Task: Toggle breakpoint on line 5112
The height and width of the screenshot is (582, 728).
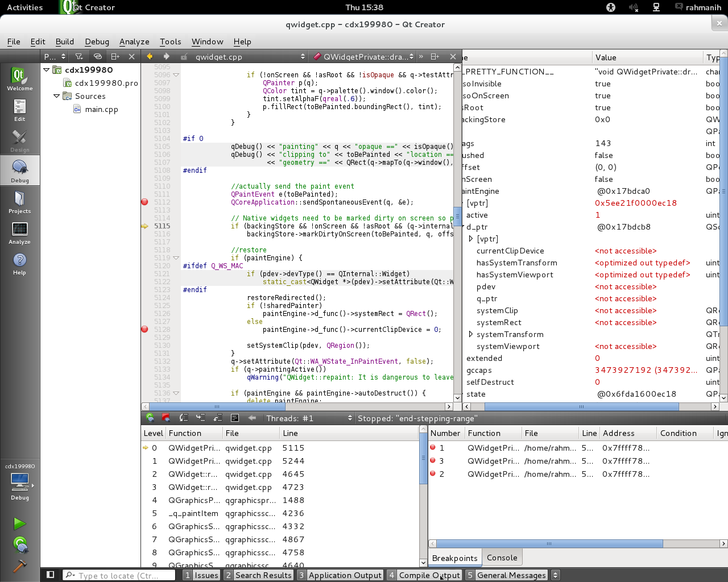Action: click(x=144, y=202)
